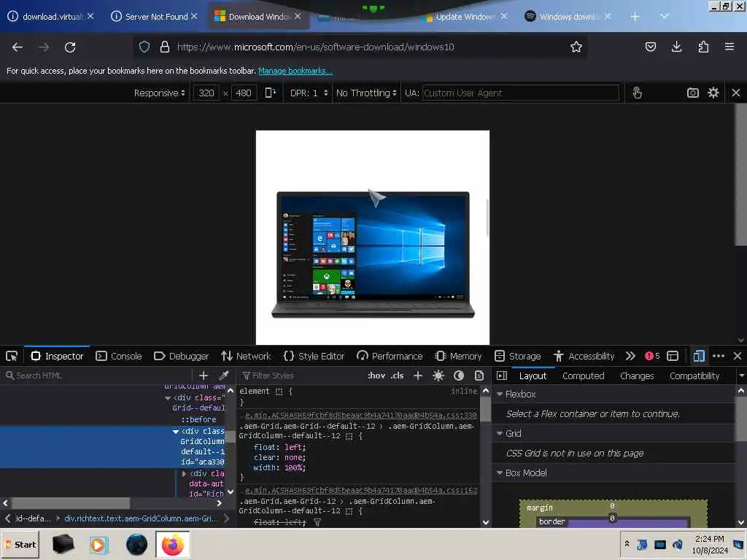
Task: Switch to the Server Not Found tab
Action: [156, 17]
